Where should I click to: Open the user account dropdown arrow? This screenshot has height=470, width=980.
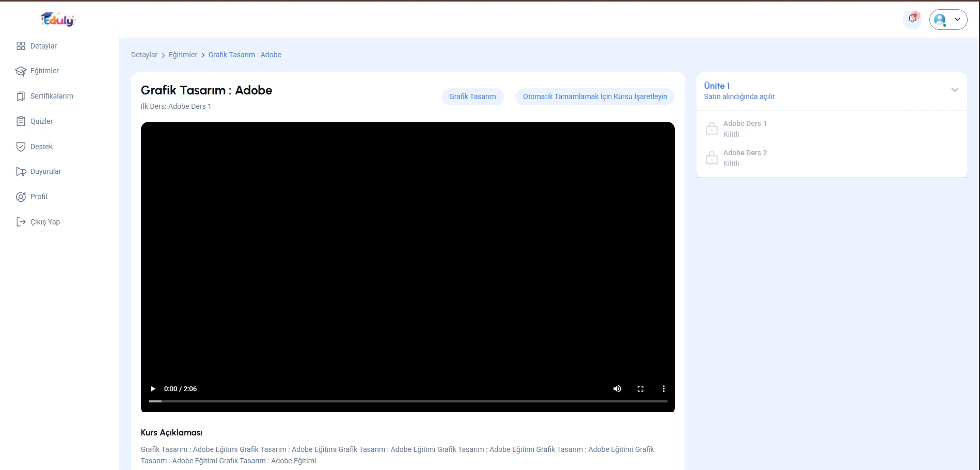[957, 20]
